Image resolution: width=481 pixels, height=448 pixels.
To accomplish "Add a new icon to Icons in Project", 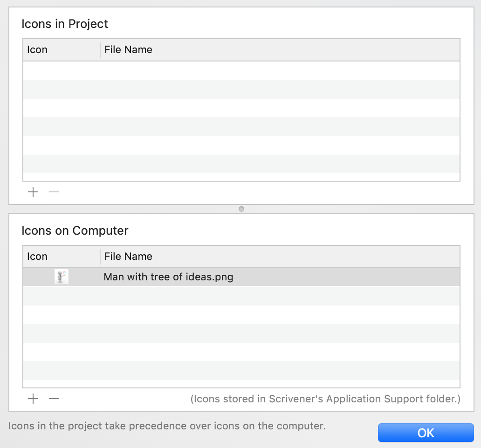I will [x=33, y=192].
